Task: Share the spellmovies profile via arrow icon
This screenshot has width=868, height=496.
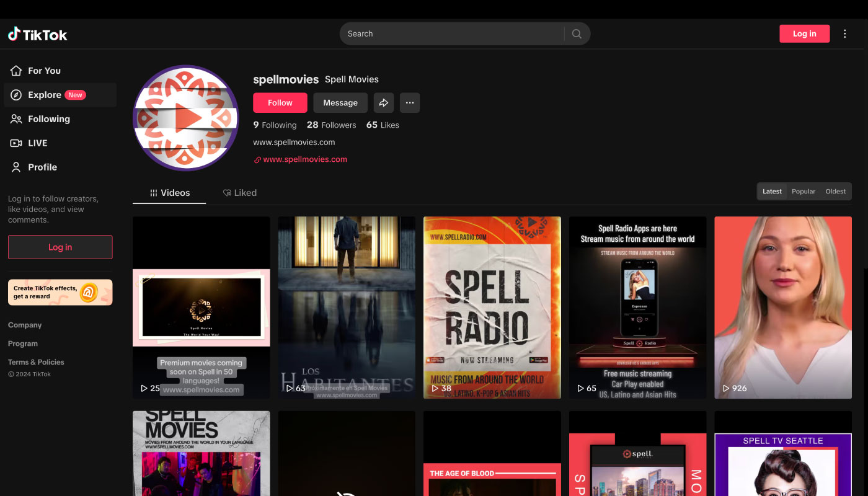Action: (x=384, y=103)
